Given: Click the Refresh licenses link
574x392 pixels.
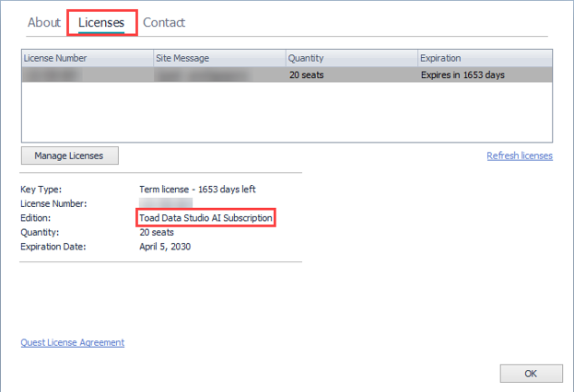Looking at the screenshot, I should [520, 156].
